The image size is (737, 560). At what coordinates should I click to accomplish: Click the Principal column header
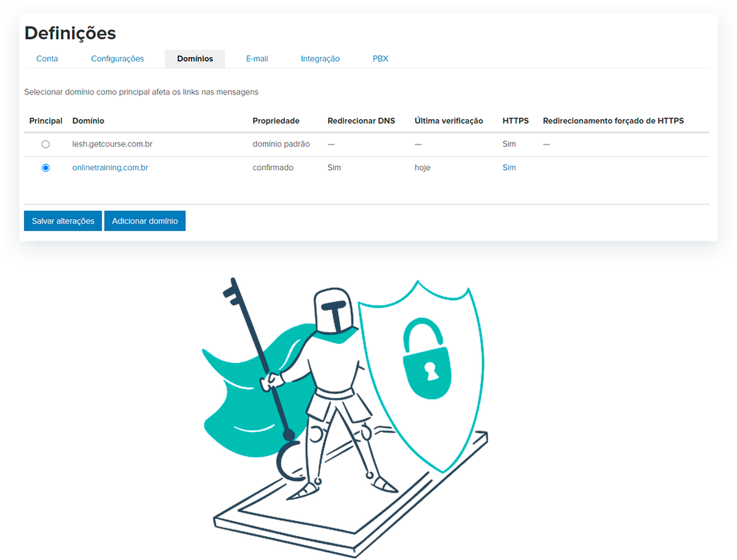tap(46, 121)
